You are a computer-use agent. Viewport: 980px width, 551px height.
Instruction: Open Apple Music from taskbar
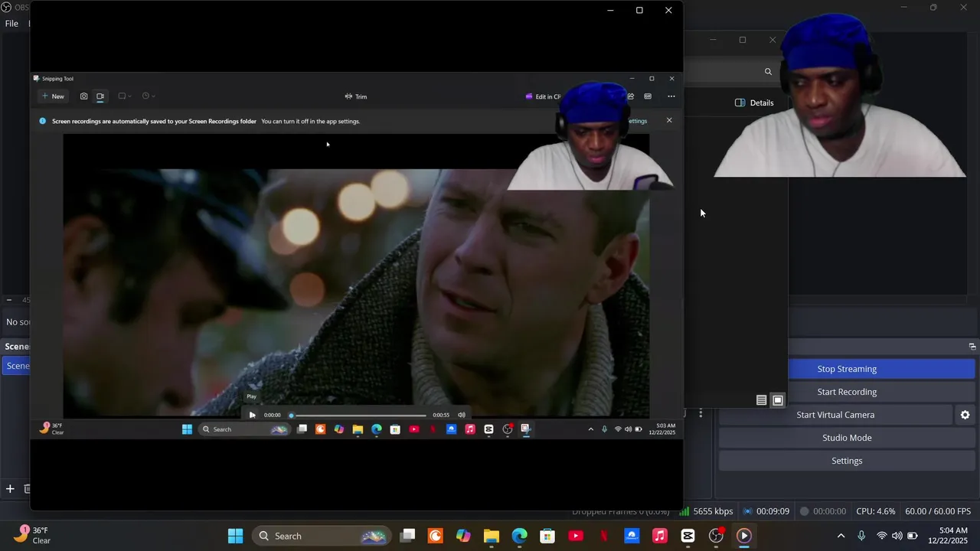pos(660,536)
